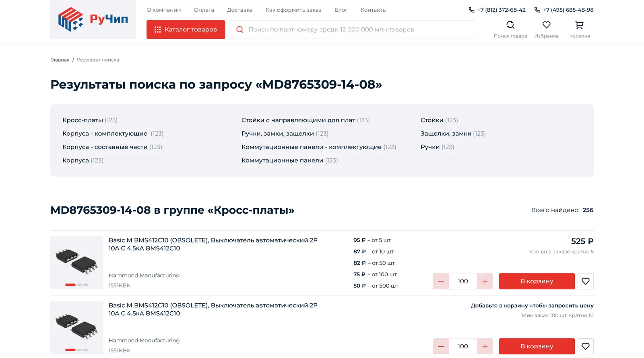Select Ручки, замки, защелки category
The height and width of the screenshot is (358, 644).
(x=285, y=133)
